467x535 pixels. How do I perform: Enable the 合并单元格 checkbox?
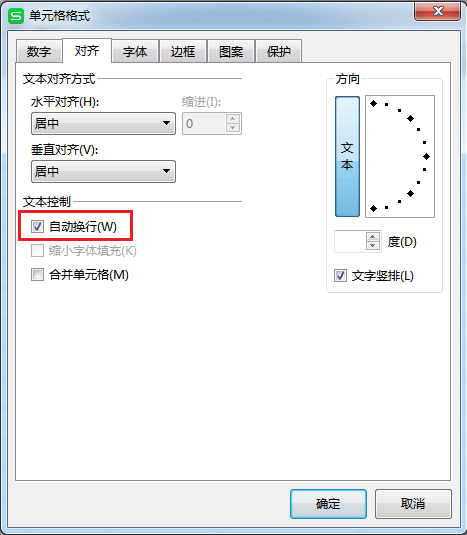pos(37,274)
